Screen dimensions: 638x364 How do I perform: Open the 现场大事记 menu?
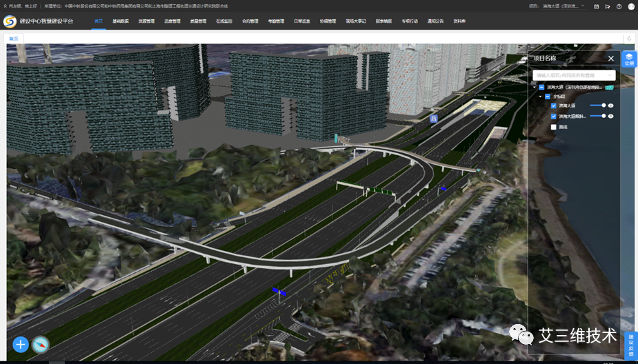[x=356, y=21]
